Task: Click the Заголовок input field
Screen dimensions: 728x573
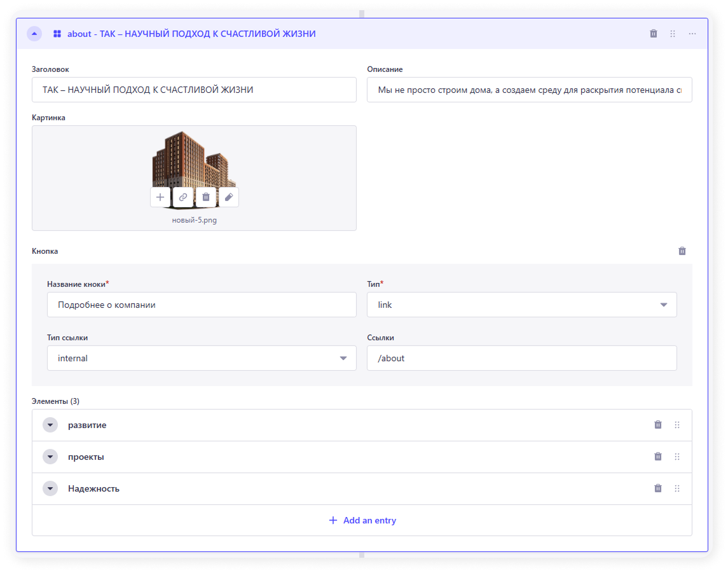Action: 194,90
